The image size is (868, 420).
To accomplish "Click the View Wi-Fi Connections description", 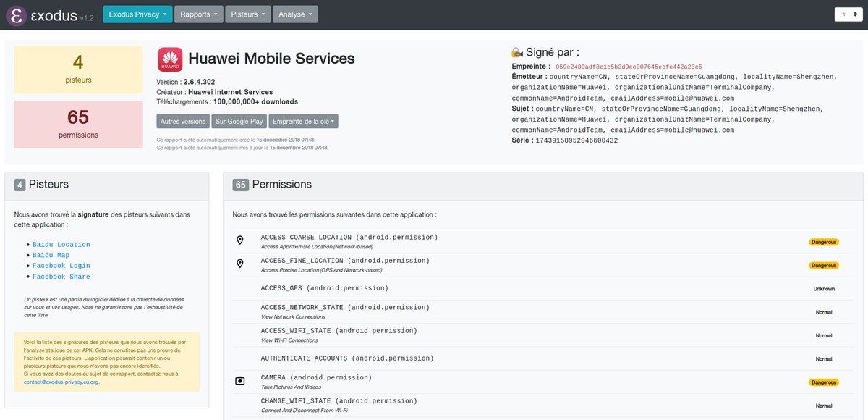I will click(289, 340).
